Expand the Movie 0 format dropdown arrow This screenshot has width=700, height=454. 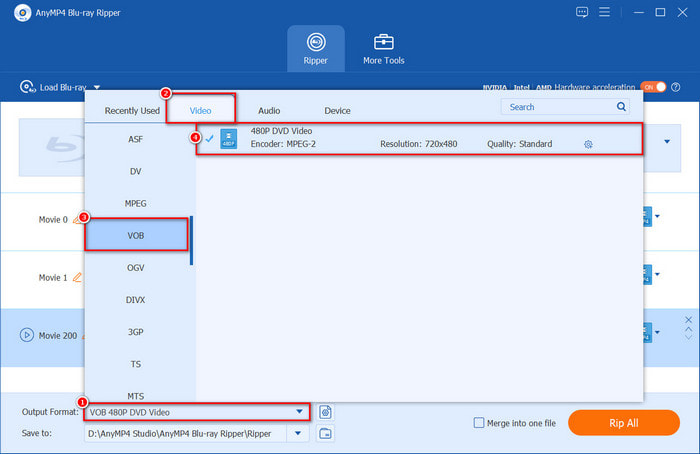coord(657,217)
